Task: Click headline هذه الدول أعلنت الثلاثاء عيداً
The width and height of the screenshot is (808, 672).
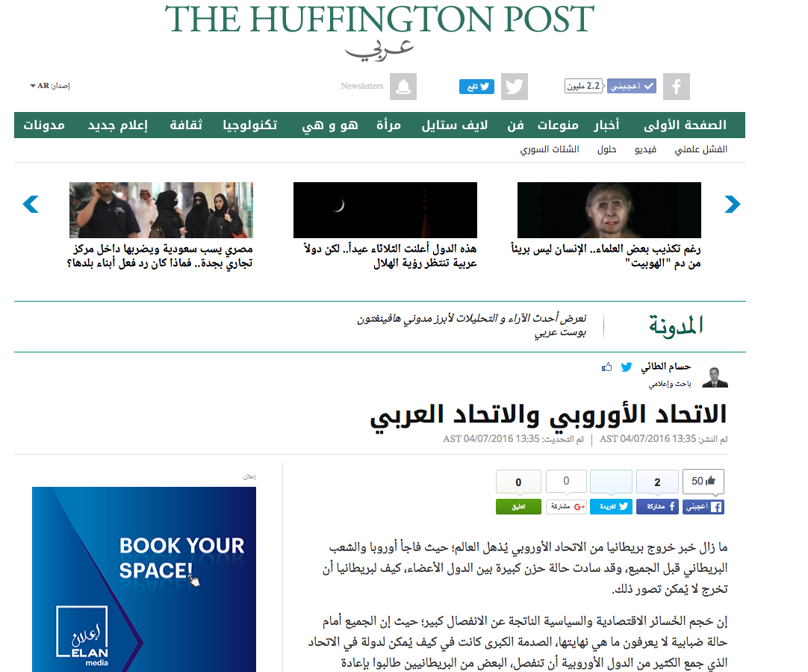Action: coord(390,256)
